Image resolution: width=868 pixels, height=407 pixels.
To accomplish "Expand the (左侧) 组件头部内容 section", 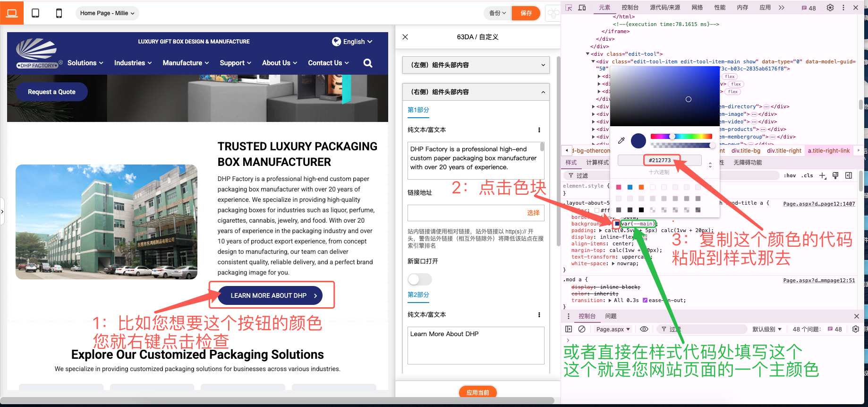I will (476, 65).
